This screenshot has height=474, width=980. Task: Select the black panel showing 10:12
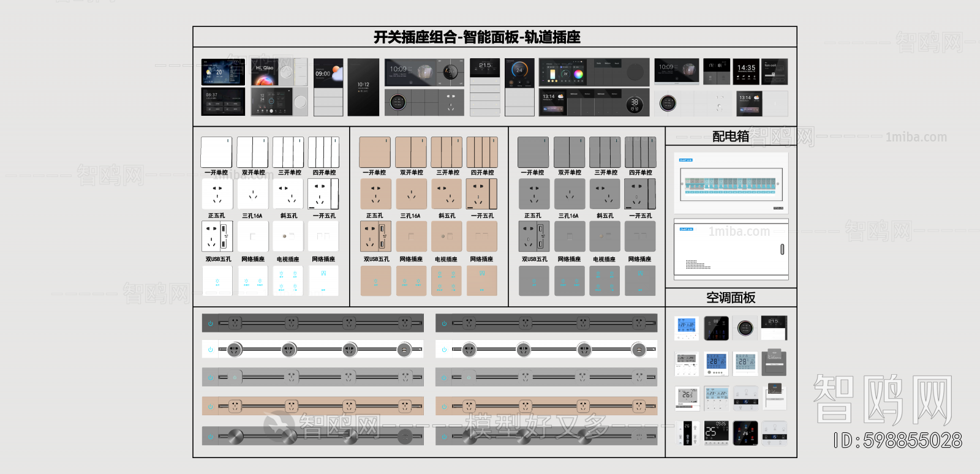pyautogui.click(x=363, y=87)
